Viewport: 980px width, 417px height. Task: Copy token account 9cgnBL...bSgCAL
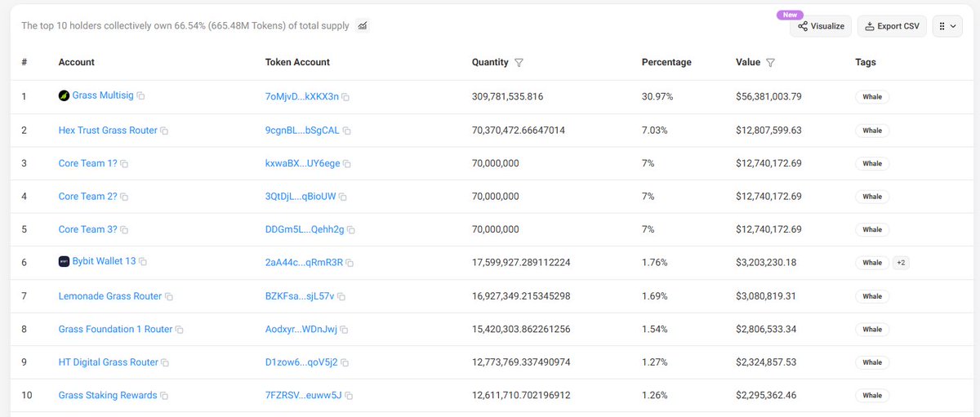(x=347, y=131)
